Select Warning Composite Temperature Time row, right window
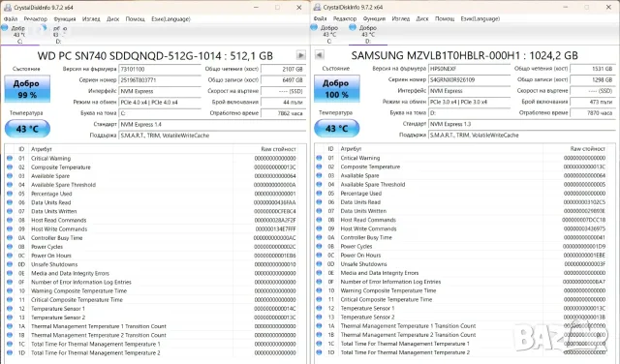Viewport: 620px width, 364px height. tap(464, 290)
